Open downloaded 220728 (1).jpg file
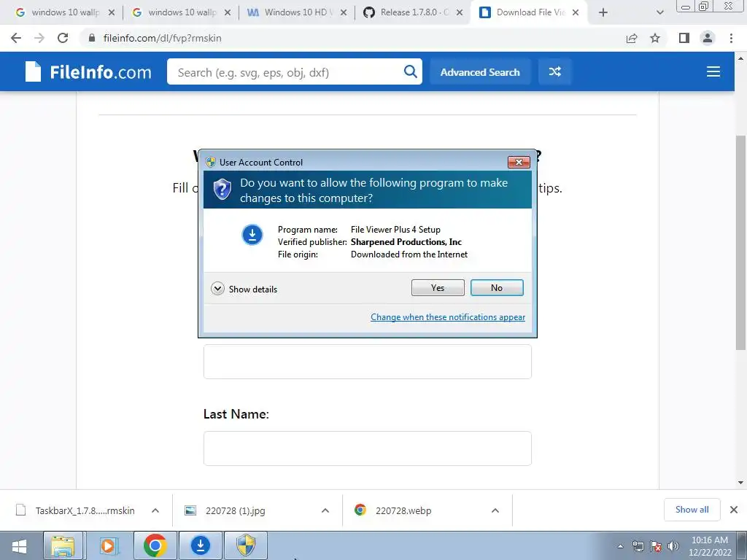The height and width of the screenshot is (560, 747). click(226, 510)
